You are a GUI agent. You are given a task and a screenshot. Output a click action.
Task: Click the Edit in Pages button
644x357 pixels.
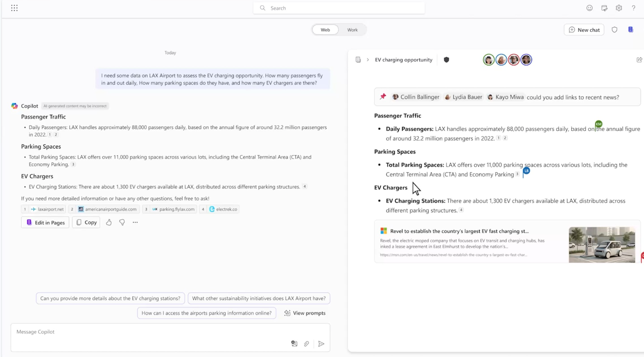pos(45,222)
